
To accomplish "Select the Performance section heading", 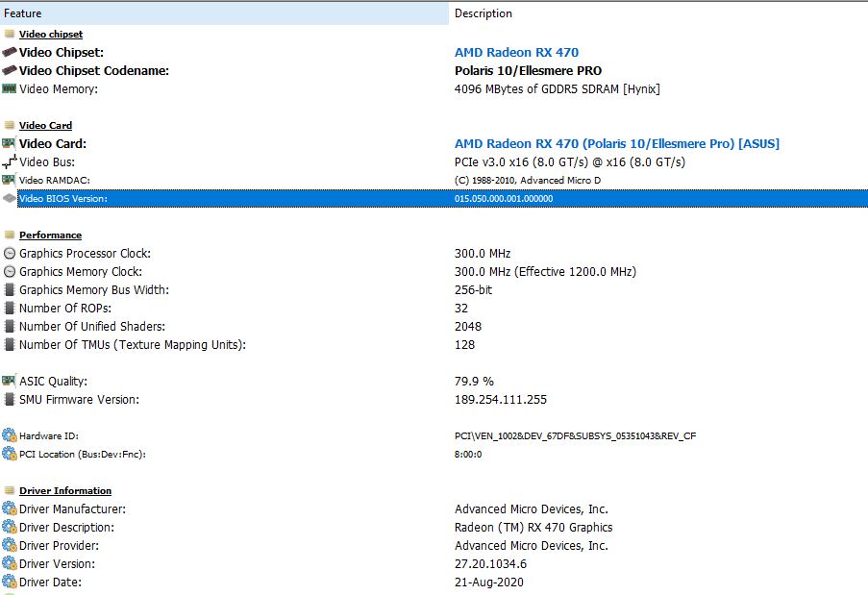I will click(50, 236).
